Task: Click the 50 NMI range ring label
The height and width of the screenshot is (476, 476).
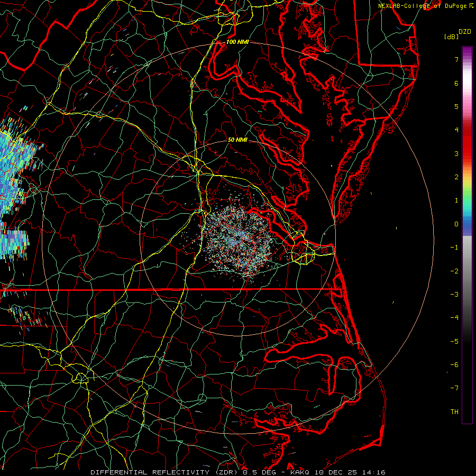Action: coord(237,140)
